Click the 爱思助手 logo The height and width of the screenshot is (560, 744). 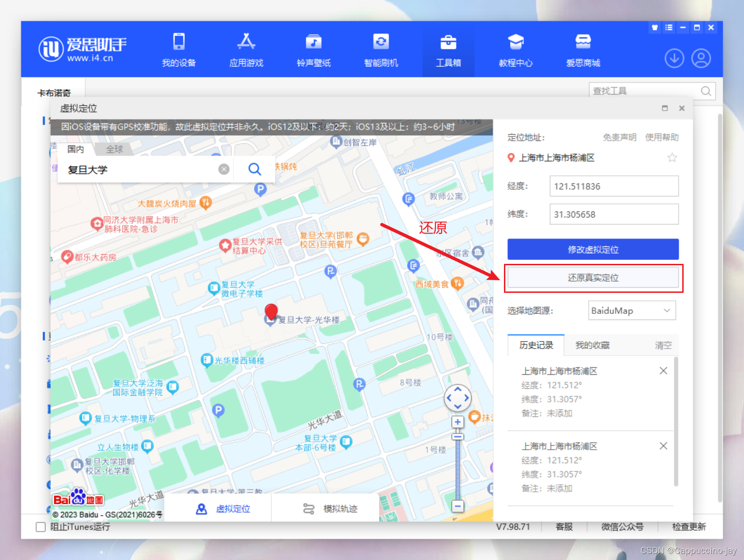pos(82,49)
